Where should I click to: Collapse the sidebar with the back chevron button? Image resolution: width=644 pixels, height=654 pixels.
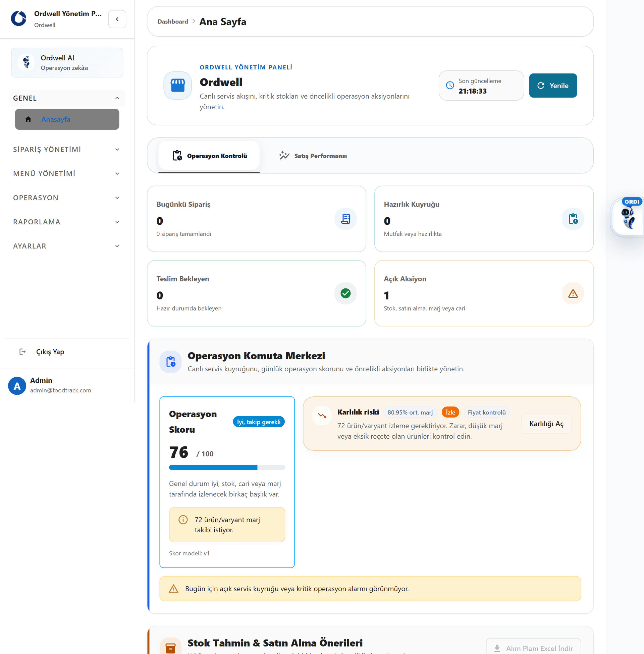coord(117,19)
